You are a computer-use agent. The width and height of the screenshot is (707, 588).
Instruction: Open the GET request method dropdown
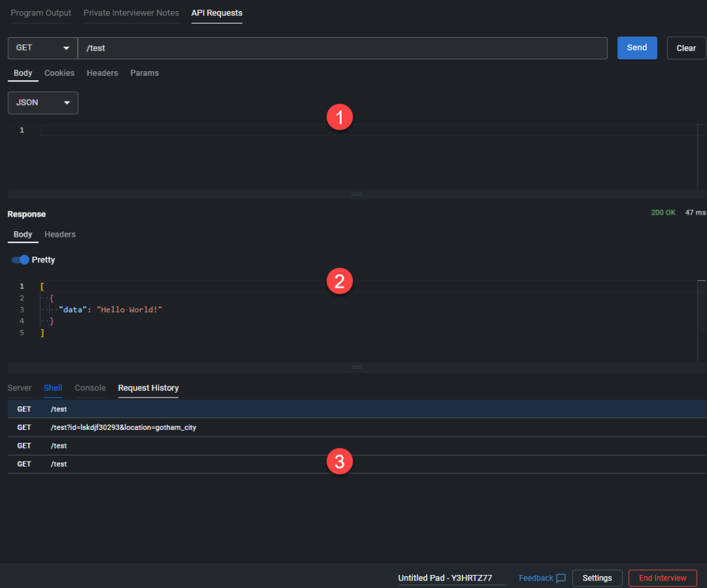click(x=41, y=48)
